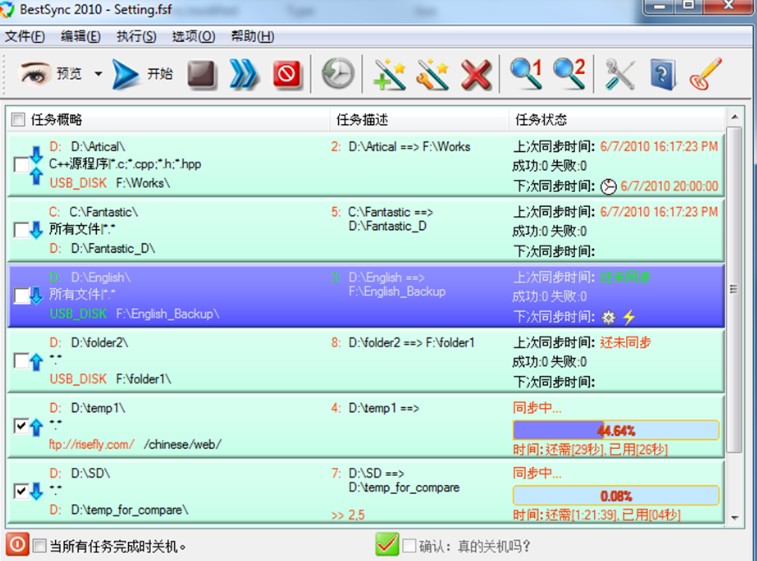
Task: Toggle the 确认：真的关机吗 checkbox
Action: coord(409,546)
